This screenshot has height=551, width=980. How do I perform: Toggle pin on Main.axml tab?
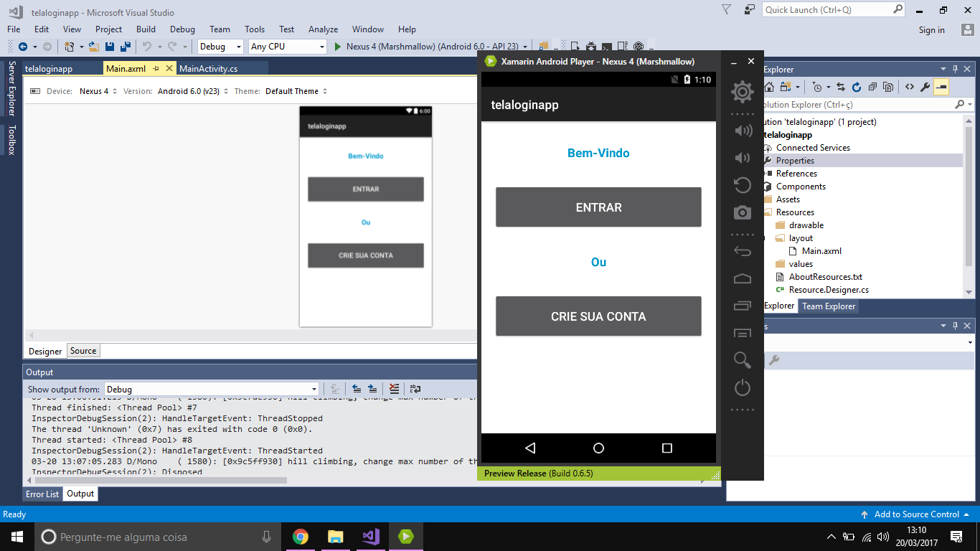(x=156, y=69)
